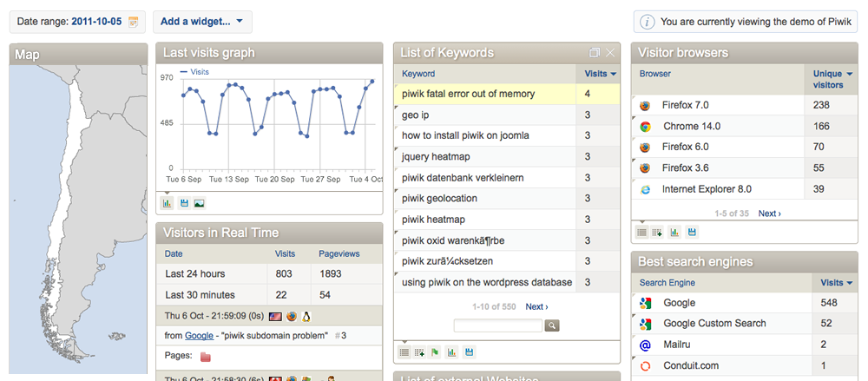Close the List of Keywords widget
The width and height of the screenshot is (868, 381).
(x=610, y=53)
